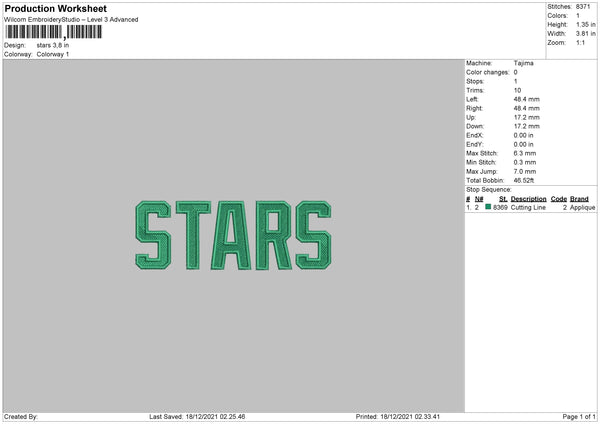This screenshot has height=424, width=600.
Task: Click the 'Color changes:' label
Action: [x=488, y=72]
